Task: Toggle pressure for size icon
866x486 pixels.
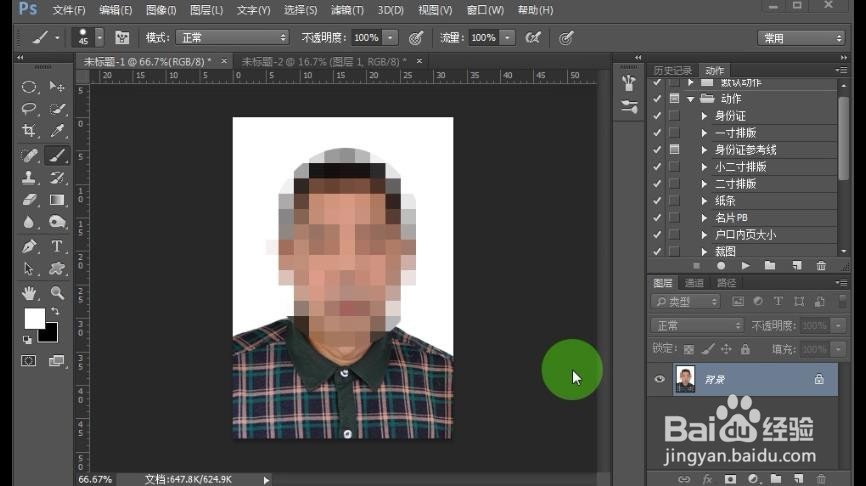Action: tap(566, 38)
